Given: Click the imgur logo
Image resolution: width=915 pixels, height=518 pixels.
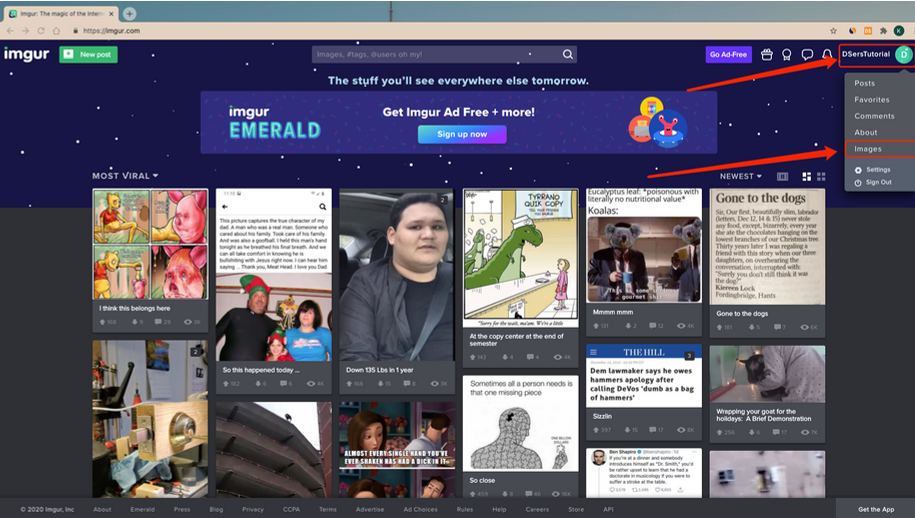Looking at the screenshot, I should click(x=26, y=54).
